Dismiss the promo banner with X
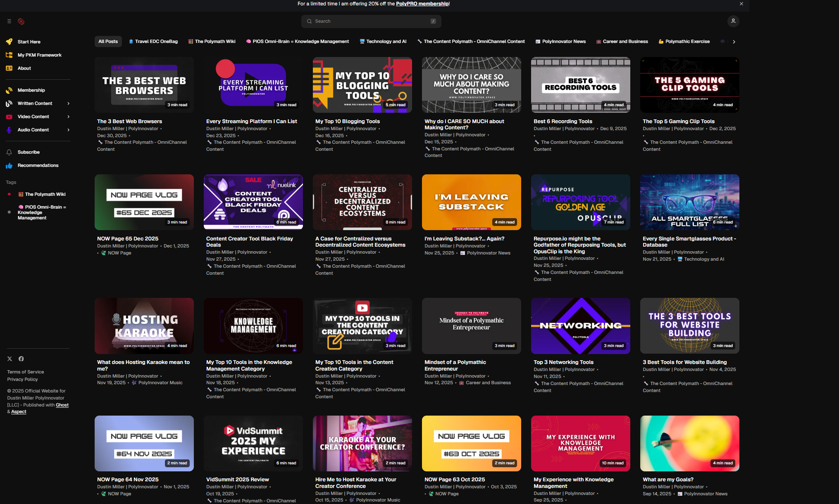The width and height of the screenshot is (839, 504). coord(741,4)
